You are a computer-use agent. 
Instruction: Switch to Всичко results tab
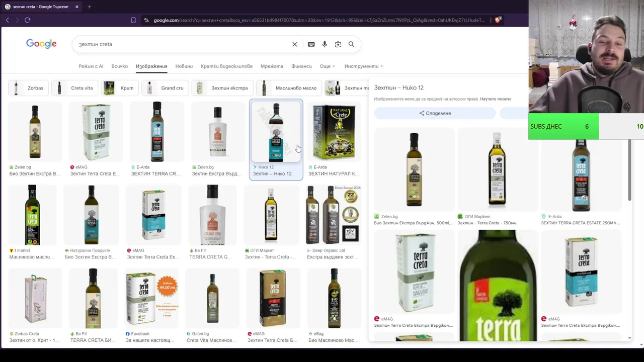click(x=119, y=66)
